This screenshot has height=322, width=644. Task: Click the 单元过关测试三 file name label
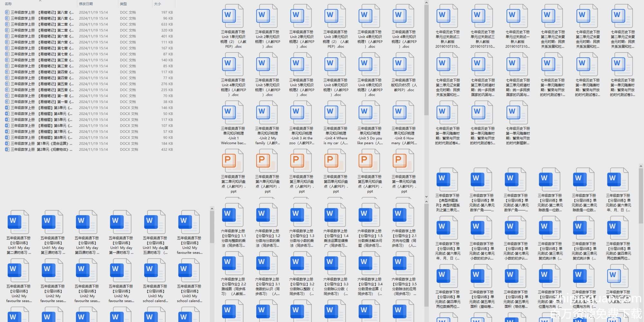click(482, 39)
